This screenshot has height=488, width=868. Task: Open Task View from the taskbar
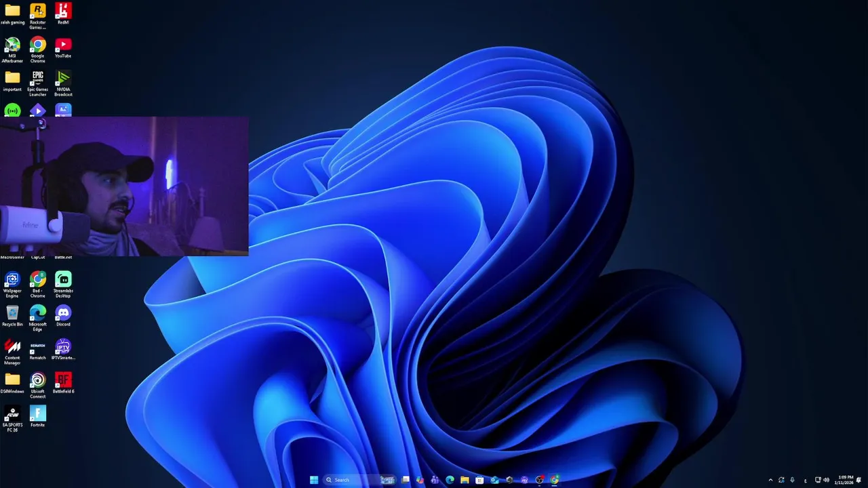pyautogui.click(x=406, y=480)
